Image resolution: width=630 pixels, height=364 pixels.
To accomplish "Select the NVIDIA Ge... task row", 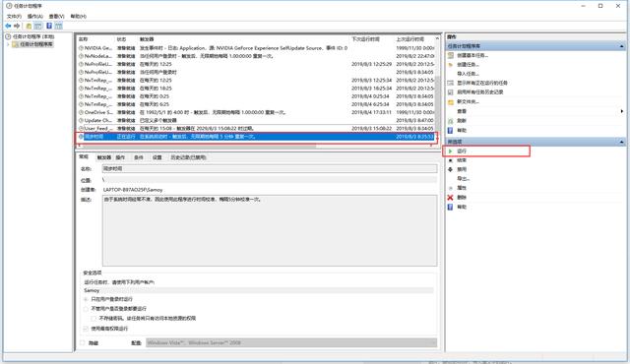I will tap(256, 48).
